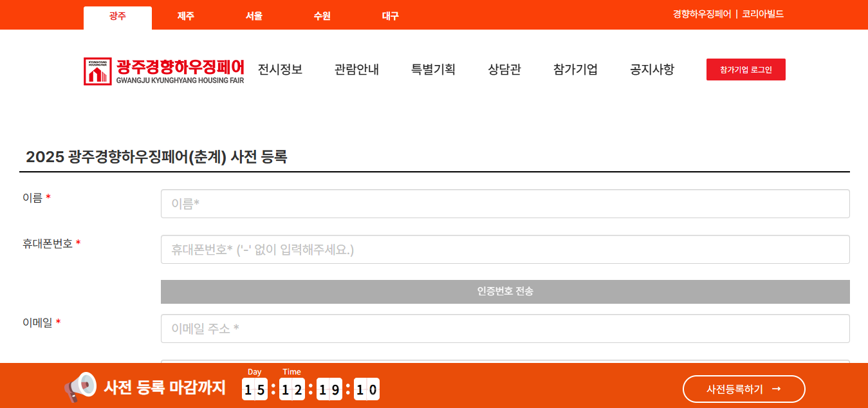Click the 참가기업 로그인 button

click(746, 69)
